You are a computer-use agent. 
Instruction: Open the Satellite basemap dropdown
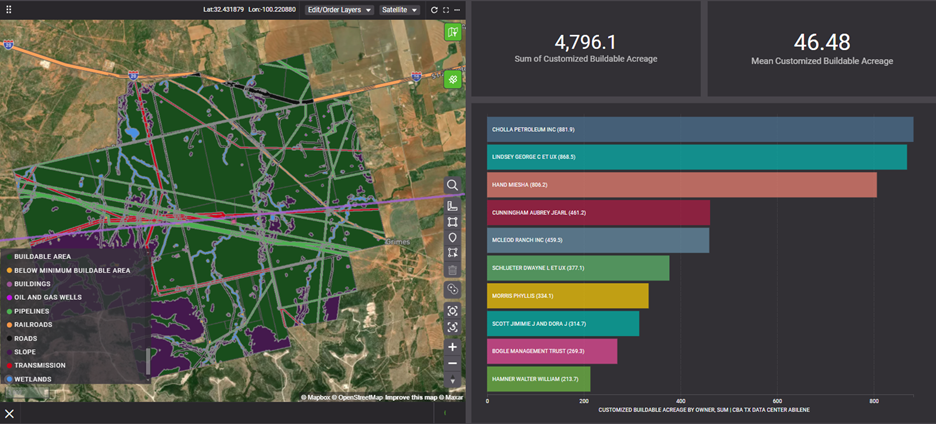pyautogui.click(x=400, y=10)
